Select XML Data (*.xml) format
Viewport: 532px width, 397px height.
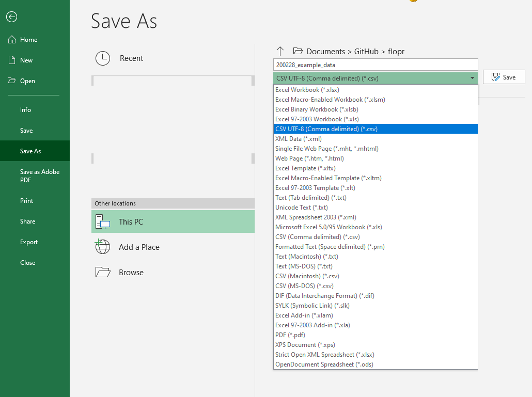(375, 139)
